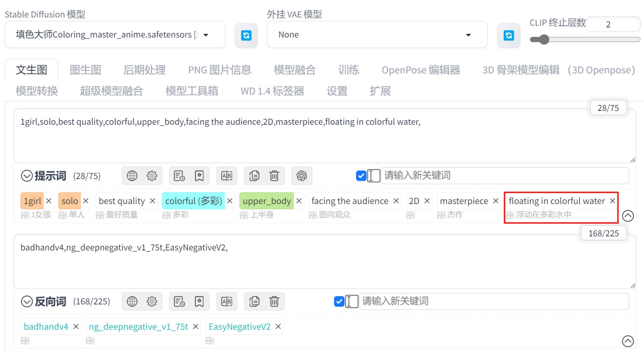Toggle the checkbox next to the 反向词 keyword input
The image size is (644, 354).
click(x=339, y=301)
